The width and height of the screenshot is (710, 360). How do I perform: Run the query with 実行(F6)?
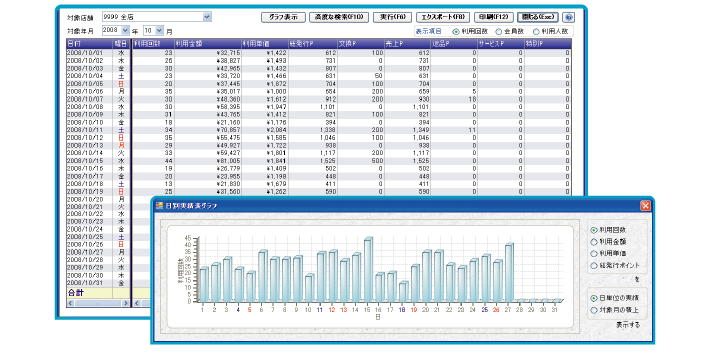[392, 17]
